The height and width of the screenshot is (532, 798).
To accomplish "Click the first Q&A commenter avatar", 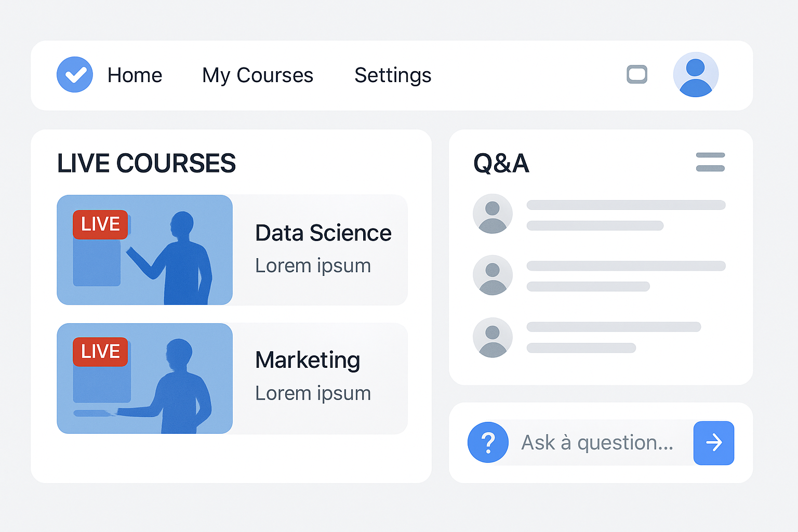I will [493, 214].
